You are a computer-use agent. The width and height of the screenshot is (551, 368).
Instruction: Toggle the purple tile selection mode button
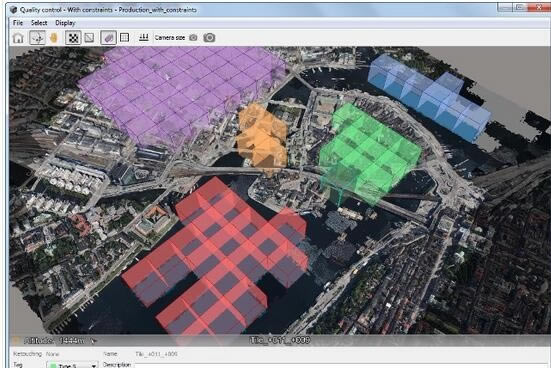coord(109,38)
